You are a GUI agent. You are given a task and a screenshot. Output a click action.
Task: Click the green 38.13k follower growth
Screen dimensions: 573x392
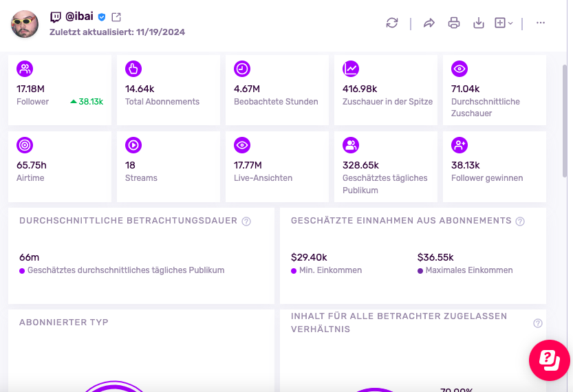point(87,102)
